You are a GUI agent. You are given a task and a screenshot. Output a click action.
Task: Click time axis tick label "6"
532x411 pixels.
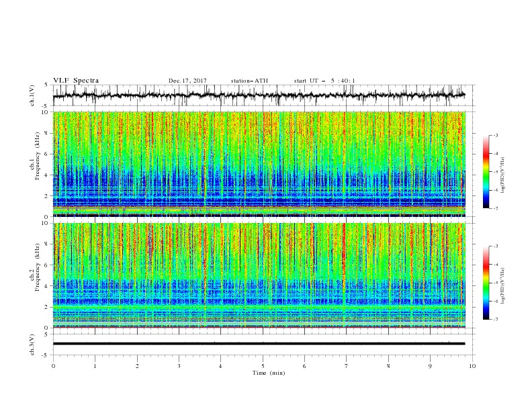click(x=304, y=366)
